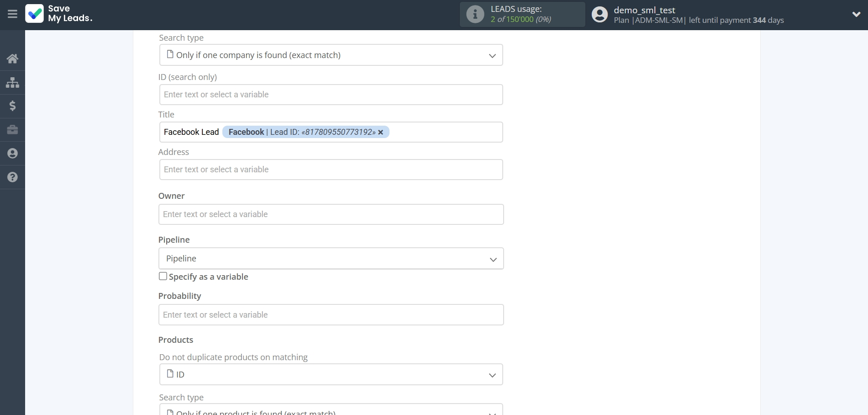Click the Owner input field
This screenshot has width=868, height=415.
[331, 214]
